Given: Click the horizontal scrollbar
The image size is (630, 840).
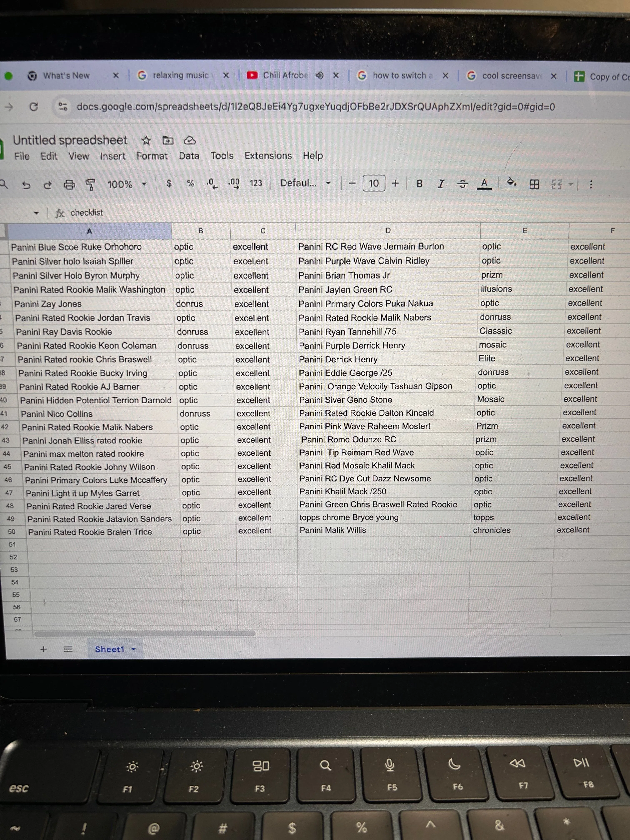Looking at the screenshot, I should 145,633.
